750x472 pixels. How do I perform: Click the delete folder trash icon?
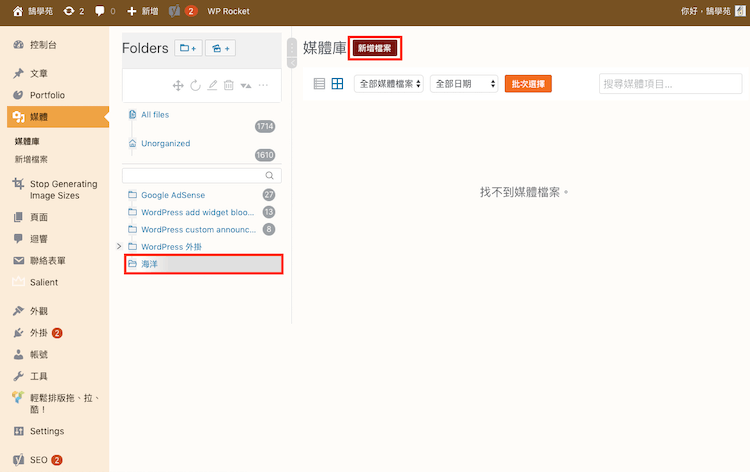(x=228, y=86)
